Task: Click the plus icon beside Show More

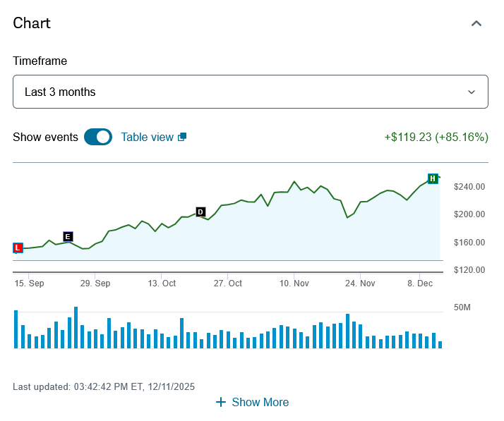Action: pos(221,402)
